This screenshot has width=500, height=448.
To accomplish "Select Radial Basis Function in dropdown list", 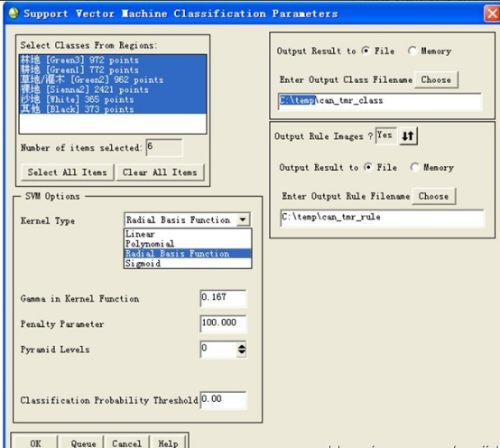I will (x=188, y=254).
